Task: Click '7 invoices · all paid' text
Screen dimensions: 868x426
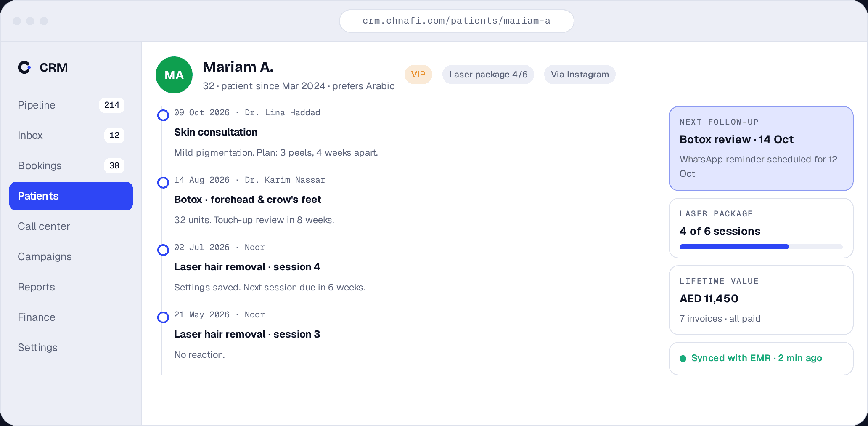Action: click(x=720, y=319)
